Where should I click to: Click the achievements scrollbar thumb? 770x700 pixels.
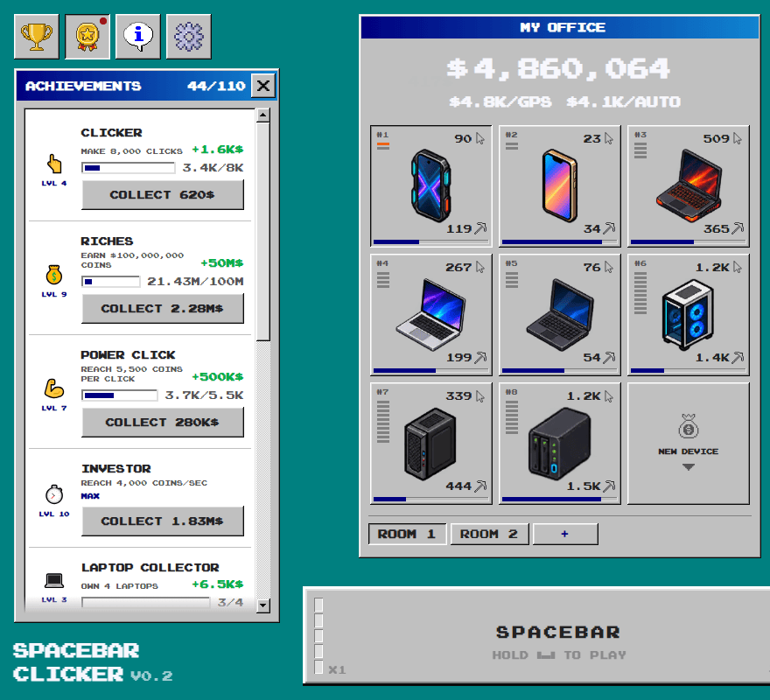click(263, 231)
